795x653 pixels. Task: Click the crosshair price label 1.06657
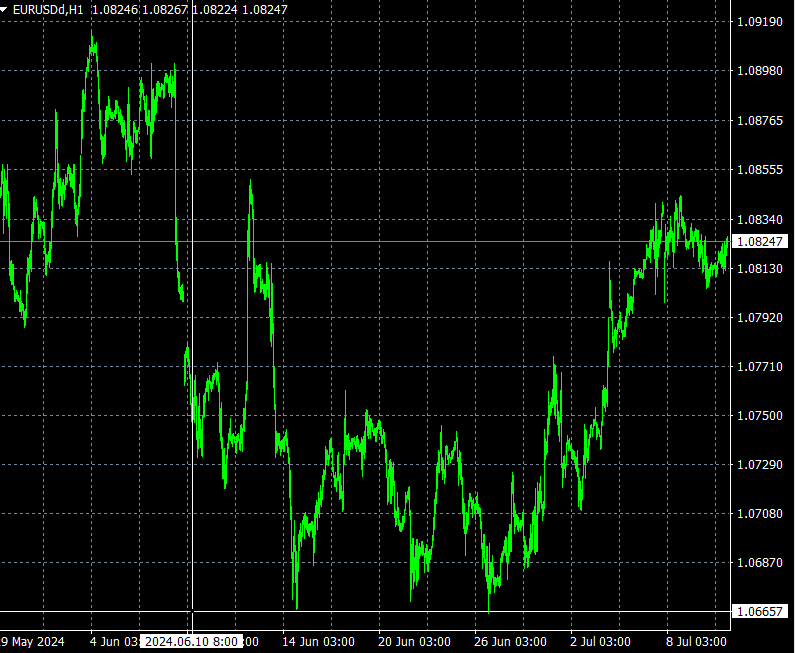(762, 611)
